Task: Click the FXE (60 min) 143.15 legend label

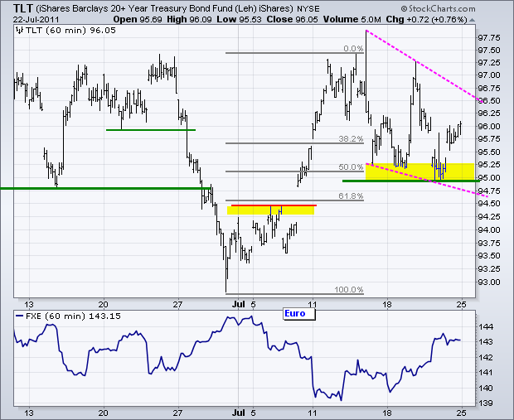Action: pos(68,316)
